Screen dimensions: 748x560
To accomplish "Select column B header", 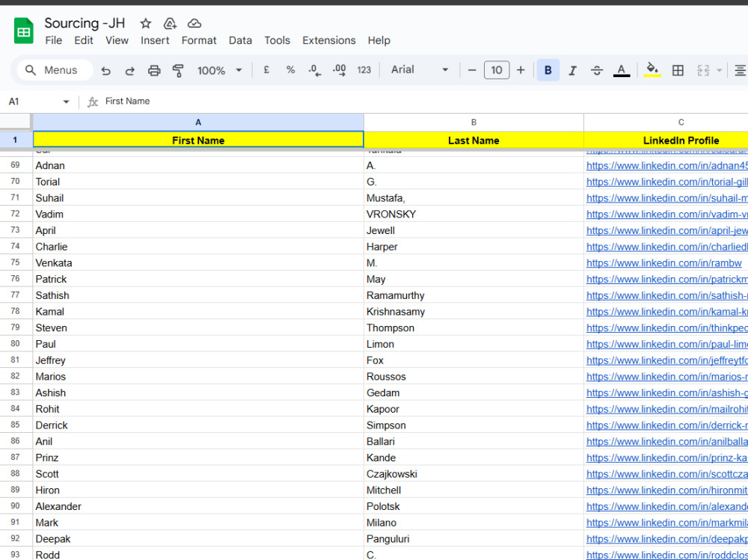I will 473,123.
